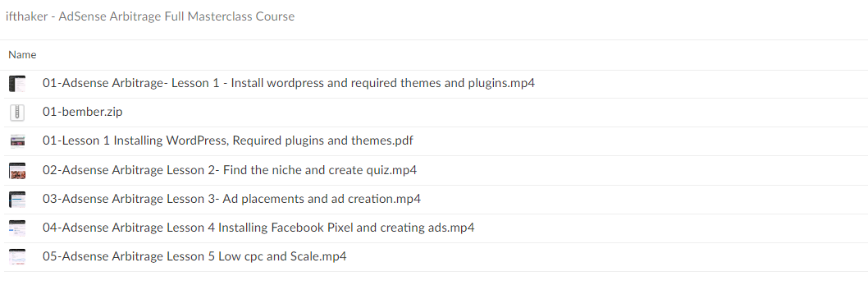Open 05-Adsense Arbitrage Lesson 5 Low cpc mp4
This screenshot has width=868, height=304.
point(194,256)
